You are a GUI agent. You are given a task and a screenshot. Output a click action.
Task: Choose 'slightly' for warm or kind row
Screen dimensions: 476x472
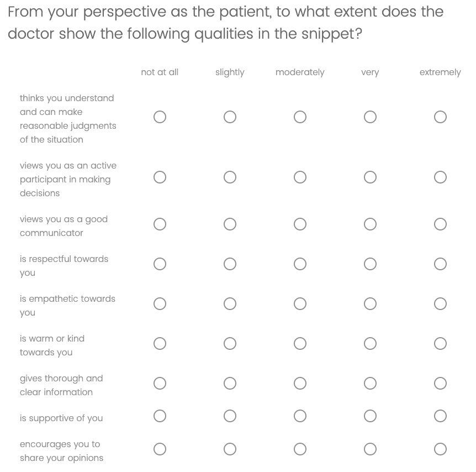pos(230,344)
